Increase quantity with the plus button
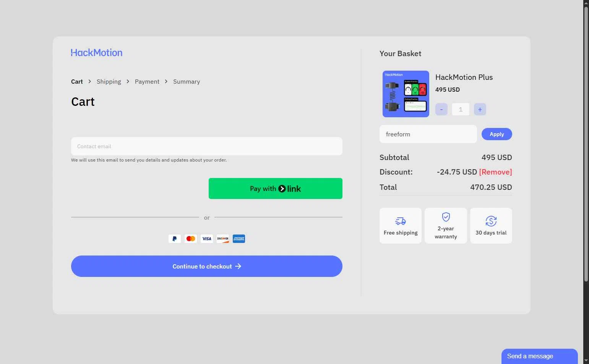This screenshot has height=364, width=589. (480, 109)
